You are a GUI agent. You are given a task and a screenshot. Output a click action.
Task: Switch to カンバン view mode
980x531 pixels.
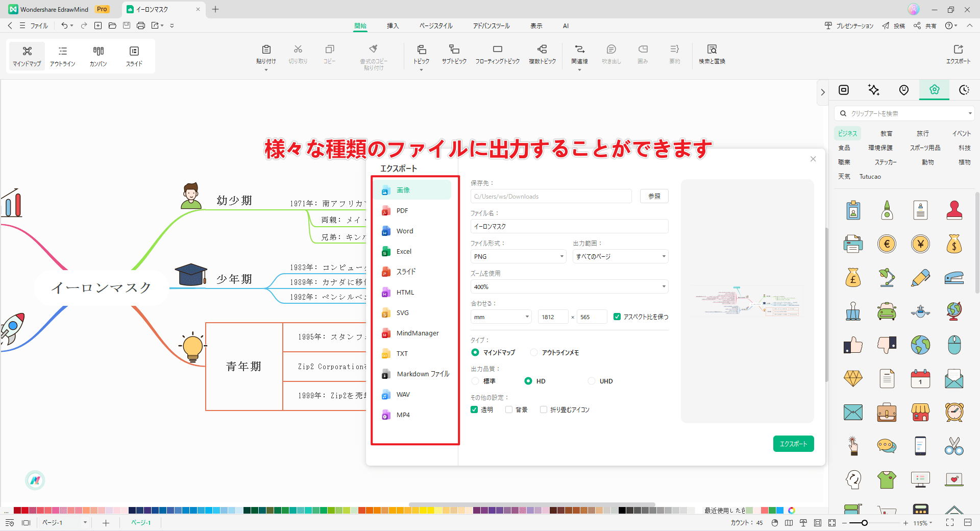tap(99, 56)
